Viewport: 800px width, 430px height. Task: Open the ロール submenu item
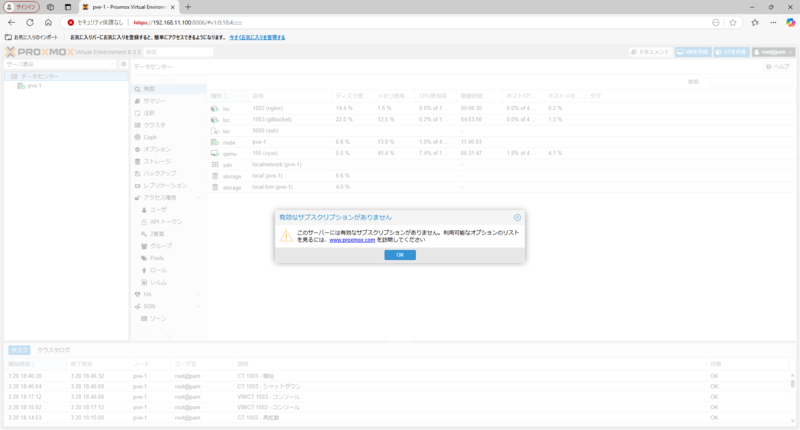pos(168,270)
